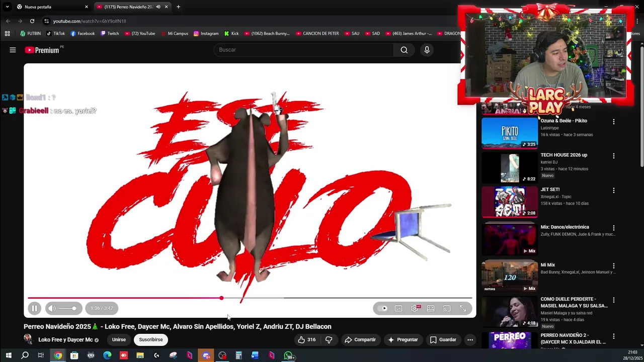Open options for COMO DUELE PERDERTE video

613,300
